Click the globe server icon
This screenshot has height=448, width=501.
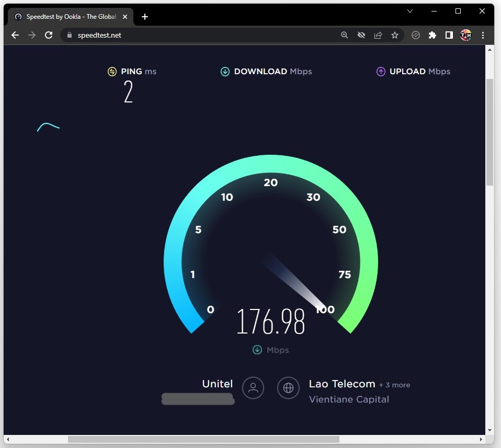pyautogui.click(x=288, y=388)
